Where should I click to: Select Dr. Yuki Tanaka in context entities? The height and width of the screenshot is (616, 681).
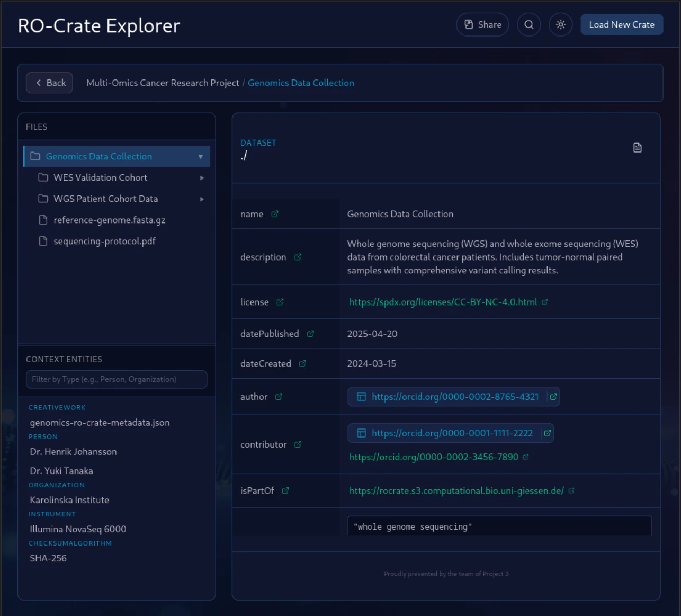click(61, 470)
